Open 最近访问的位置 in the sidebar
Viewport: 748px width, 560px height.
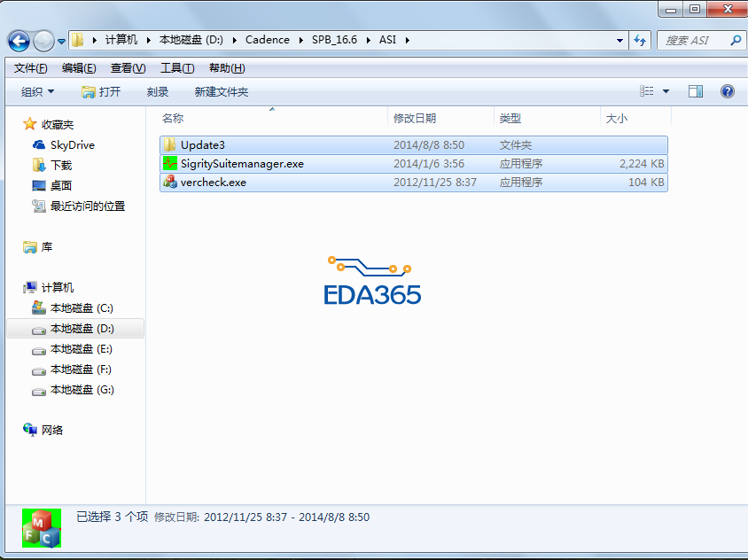(88, 206)
